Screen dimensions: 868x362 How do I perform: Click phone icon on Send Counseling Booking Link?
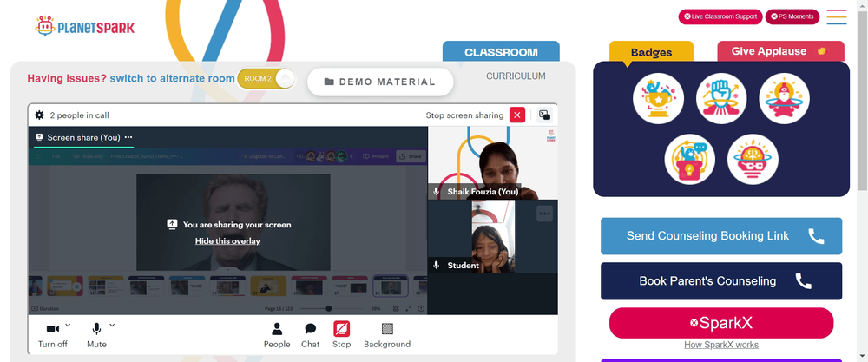pyautogui.click(x=817, y=236)
